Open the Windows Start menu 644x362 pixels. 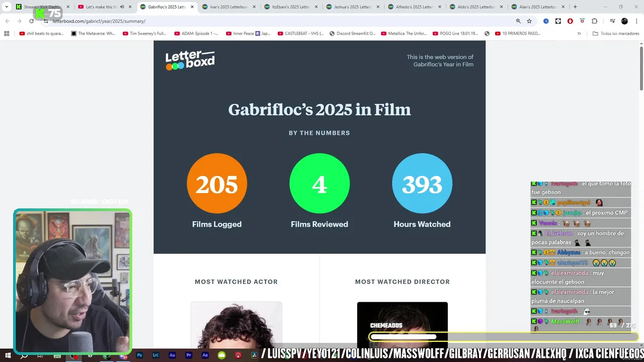[8, 355]
